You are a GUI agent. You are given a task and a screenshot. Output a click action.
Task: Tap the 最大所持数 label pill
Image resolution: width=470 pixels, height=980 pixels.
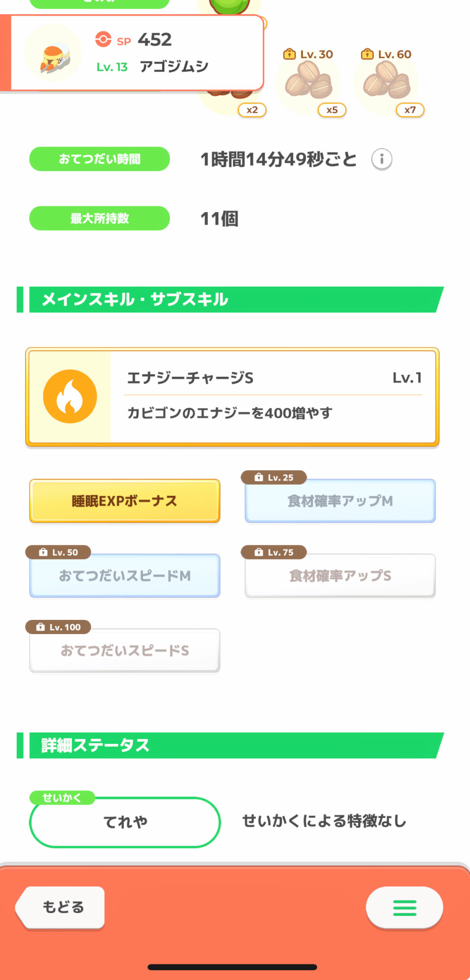pyautogui.click(x=99, y=219)
